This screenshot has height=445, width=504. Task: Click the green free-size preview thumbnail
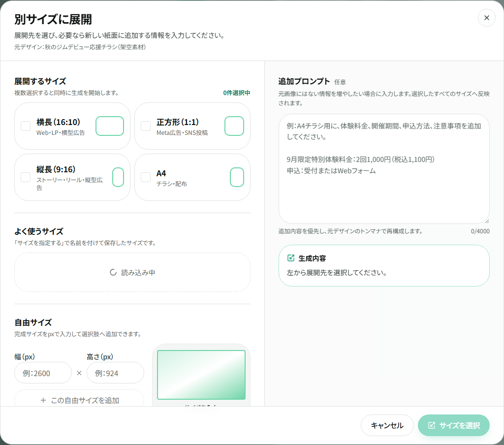pos(201,375)
